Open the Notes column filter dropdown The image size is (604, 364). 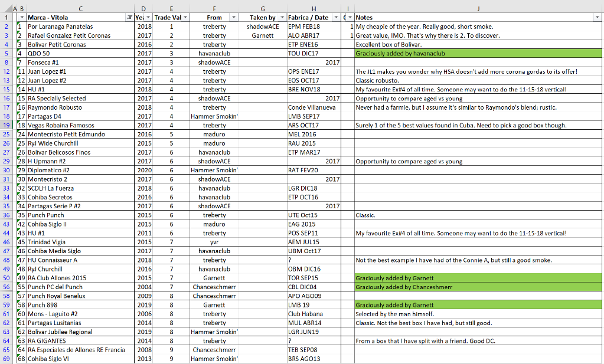point(598,17)
